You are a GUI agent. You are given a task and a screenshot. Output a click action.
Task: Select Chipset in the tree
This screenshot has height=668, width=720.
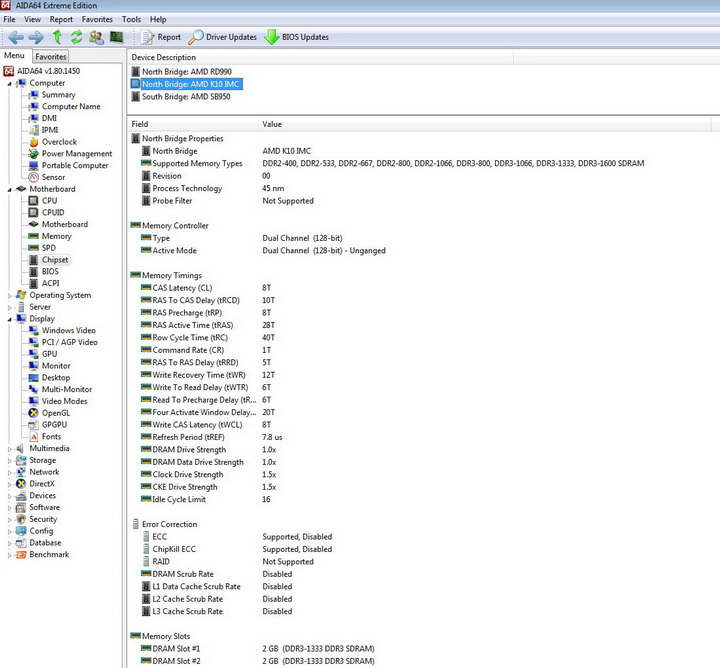click(55, 260)
